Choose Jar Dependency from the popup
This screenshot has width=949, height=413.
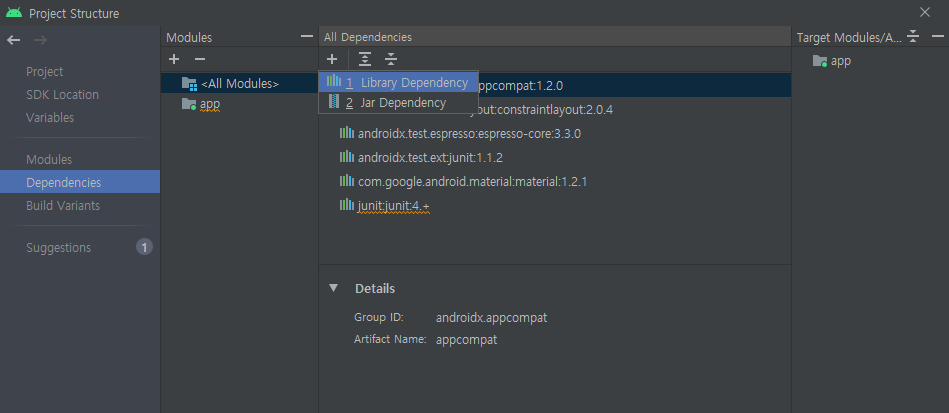[398, 103]
